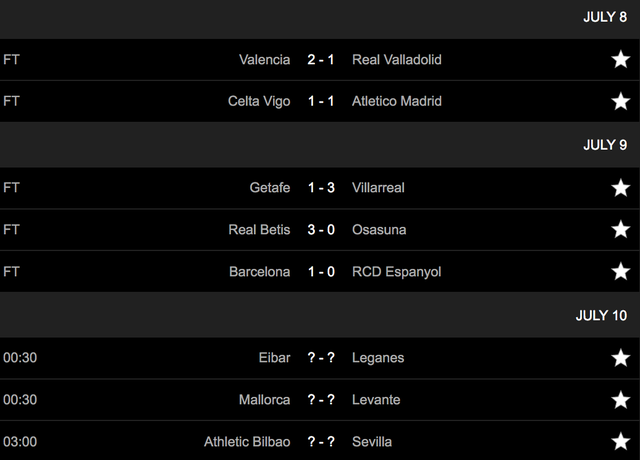The width and height of the screenshot is (640, 460).
Task: Toggle favorite star for Getafe vs Villarreal
Action: [621, 188]
